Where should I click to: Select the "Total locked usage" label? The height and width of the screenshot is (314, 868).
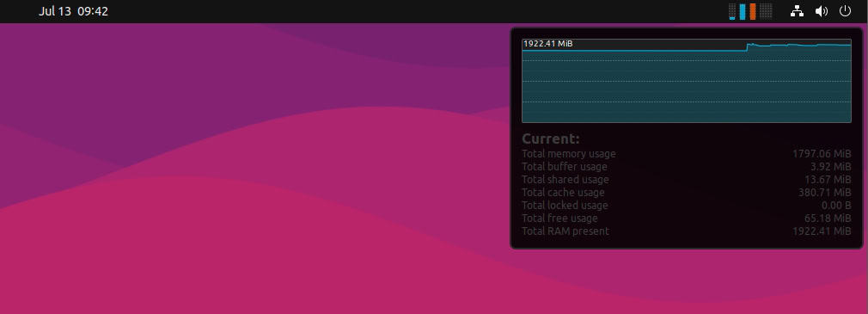565,206
